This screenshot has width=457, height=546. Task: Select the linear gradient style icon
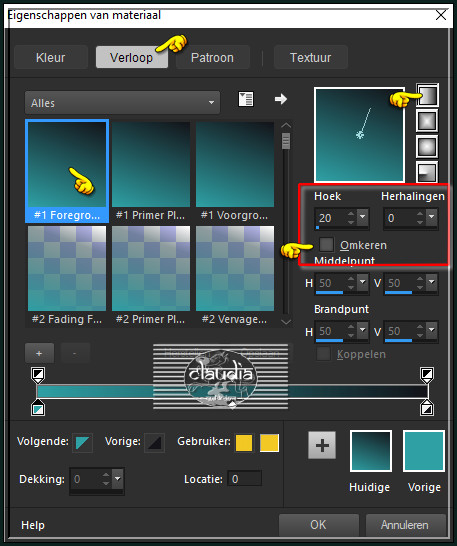coord(427,95)
